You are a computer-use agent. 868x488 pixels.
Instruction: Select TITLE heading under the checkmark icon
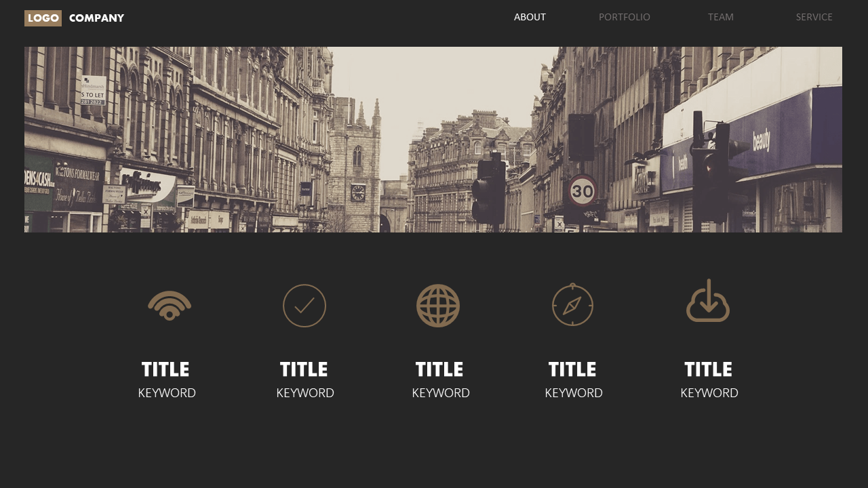304,369
